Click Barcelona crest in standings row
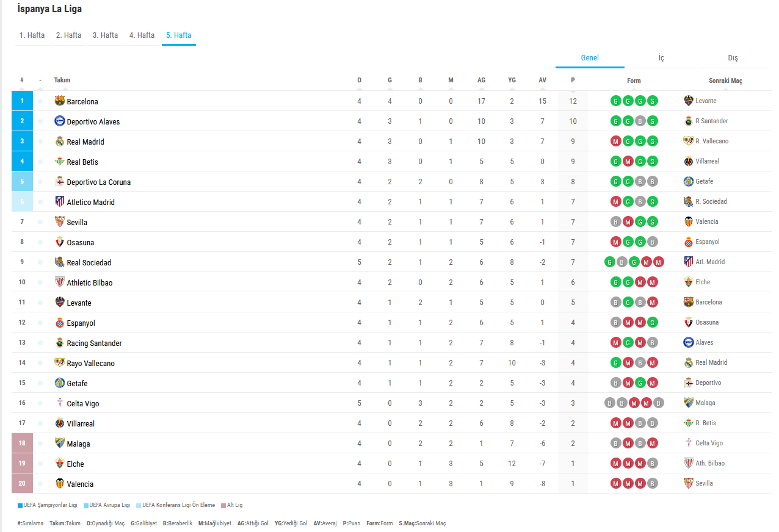779x532 pixels. point(59,101)
